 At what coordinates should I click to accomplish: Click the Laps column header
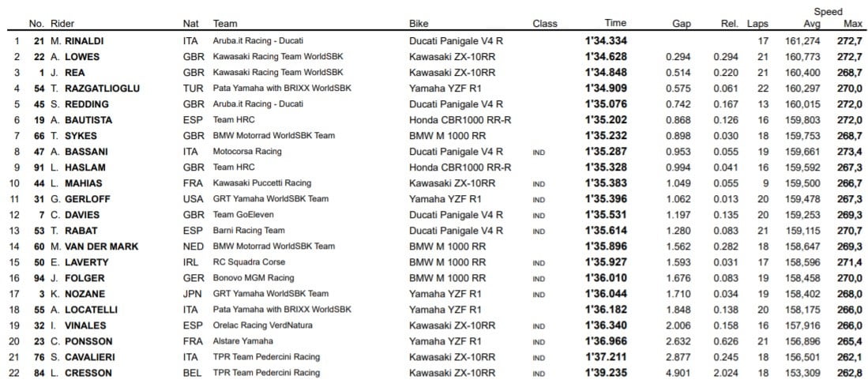[x=757, y=24]
